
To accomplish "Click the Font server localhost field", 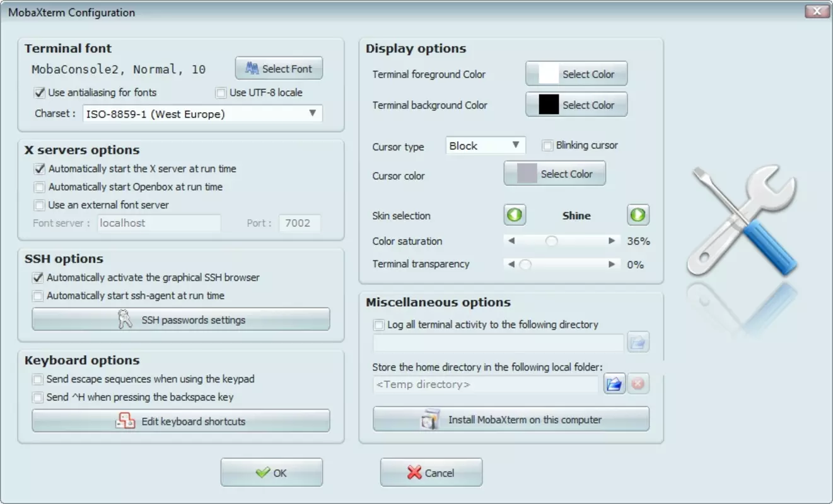I will 159,223.
